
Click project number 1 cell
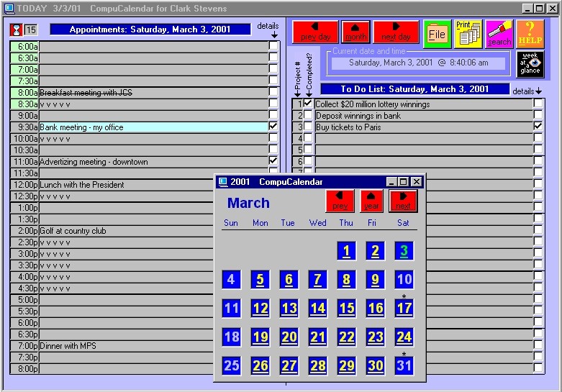pos(298,104)
